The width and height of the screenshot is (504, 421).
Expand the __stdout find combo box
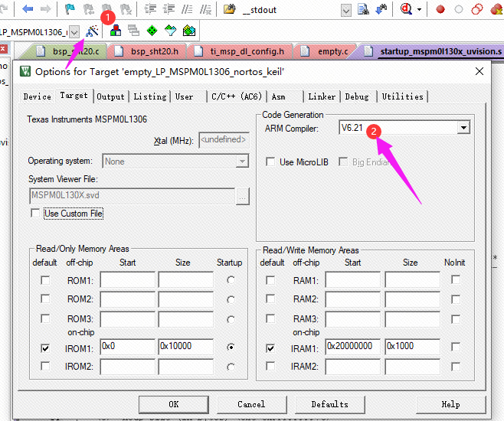tap(345, 9)
